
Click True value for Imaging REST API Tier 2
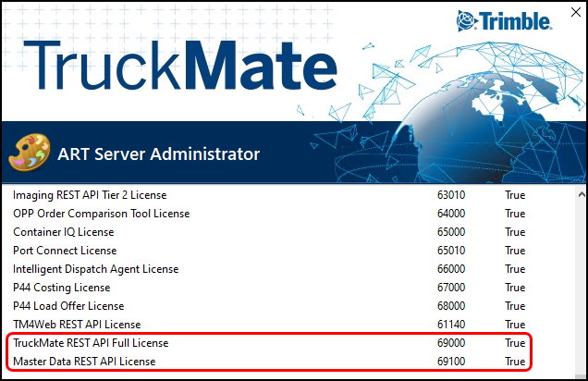515,195
